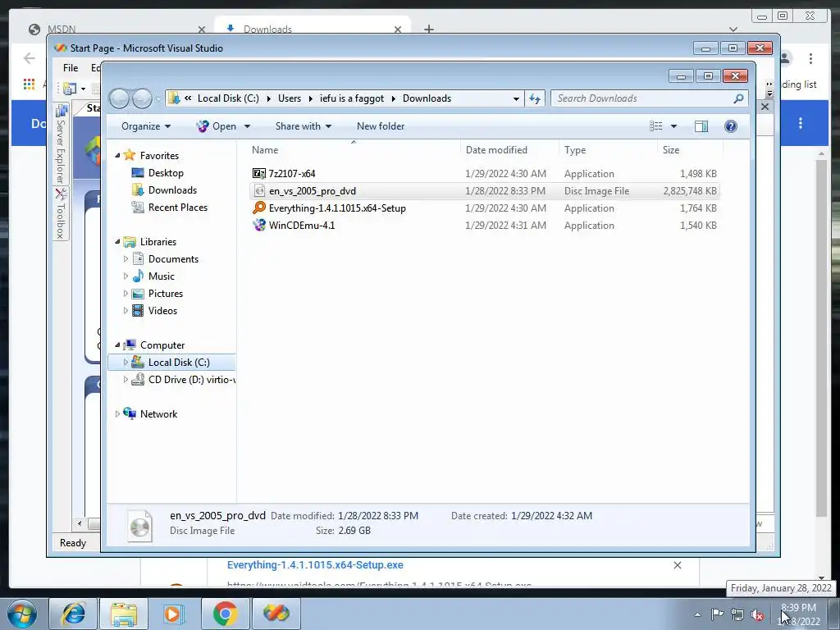Click the muted volume tray icon
This screenshot has height=630, width=840.
pyautogui.click(x=757, y=615)
